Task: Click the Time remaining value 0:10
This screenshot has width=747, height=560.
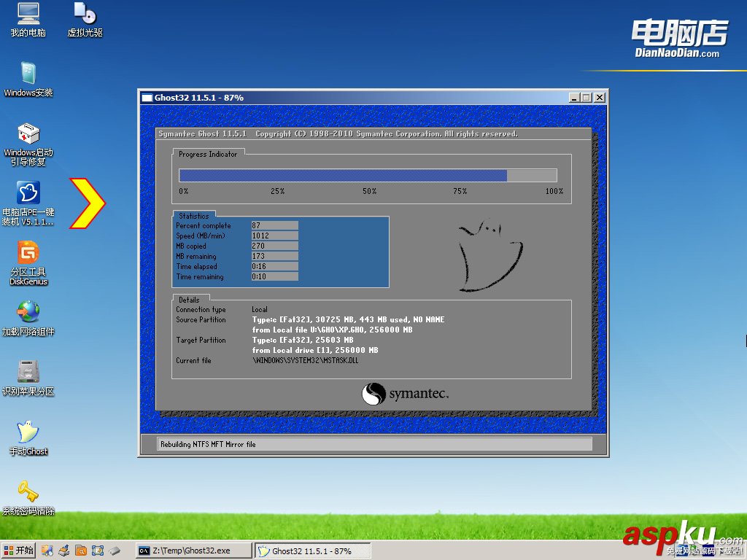Action: 275,276
